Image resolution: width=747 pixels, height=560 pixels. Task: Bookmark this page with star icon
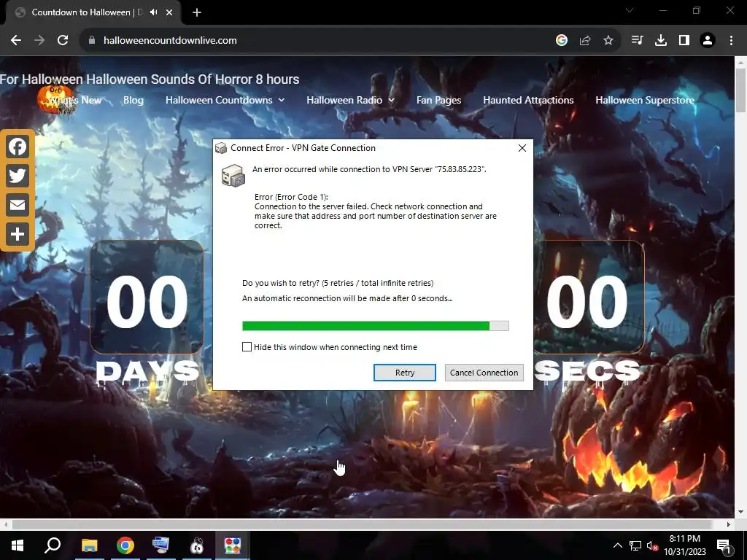pos(608,41)
